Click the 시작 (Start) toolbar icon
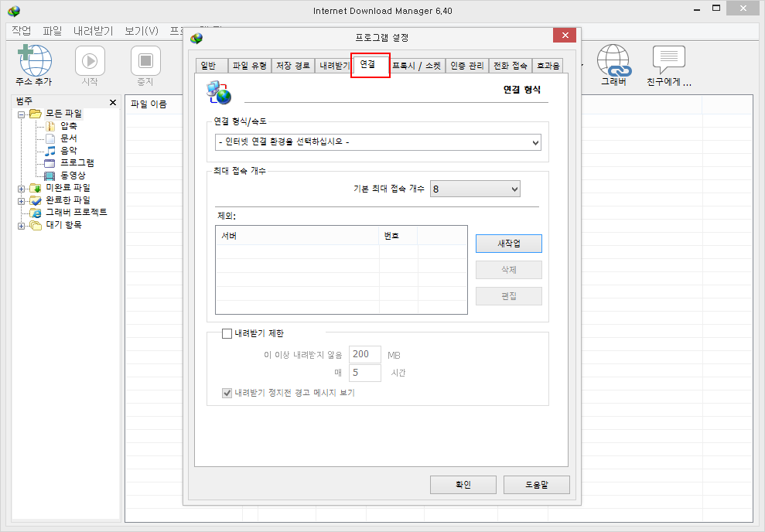This screenshot has height=532, width=765. (90, 61)
